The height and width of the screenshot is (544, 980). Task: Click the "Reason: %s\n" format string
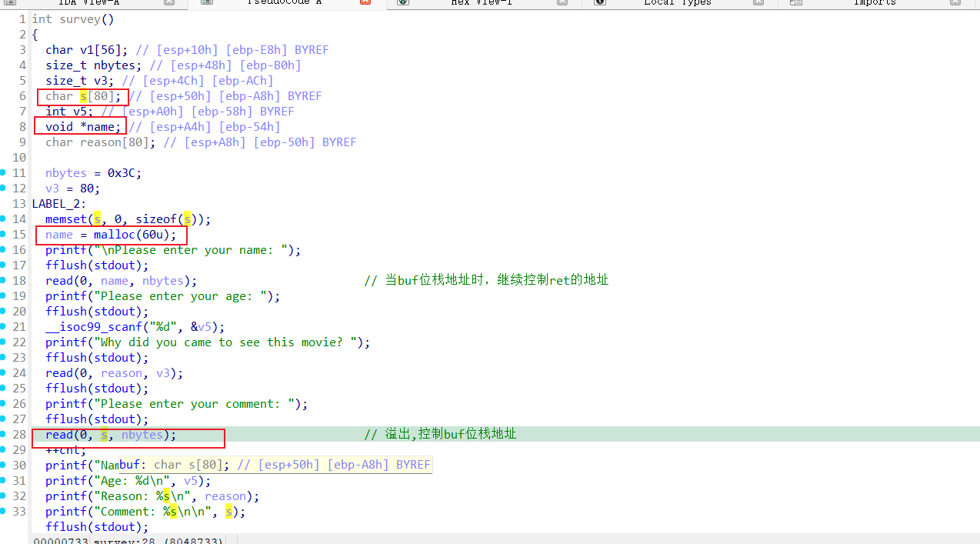(x=145, y=496)
